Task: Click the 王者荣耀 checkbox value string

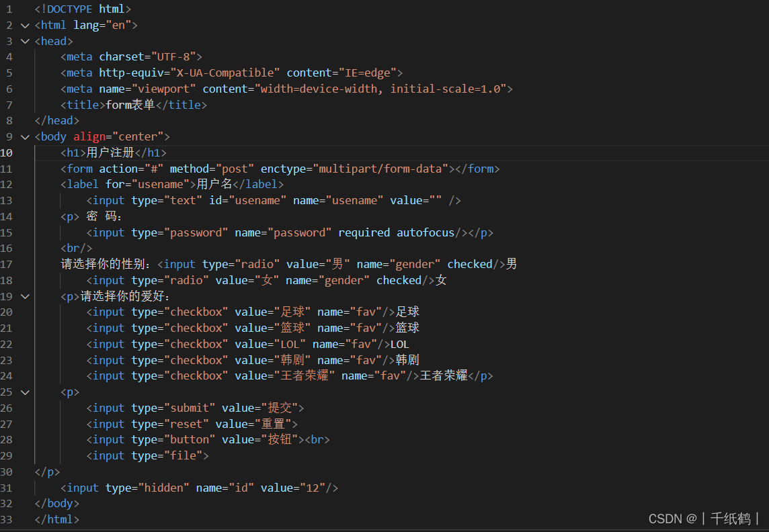Action: click(x=305, y=375)
